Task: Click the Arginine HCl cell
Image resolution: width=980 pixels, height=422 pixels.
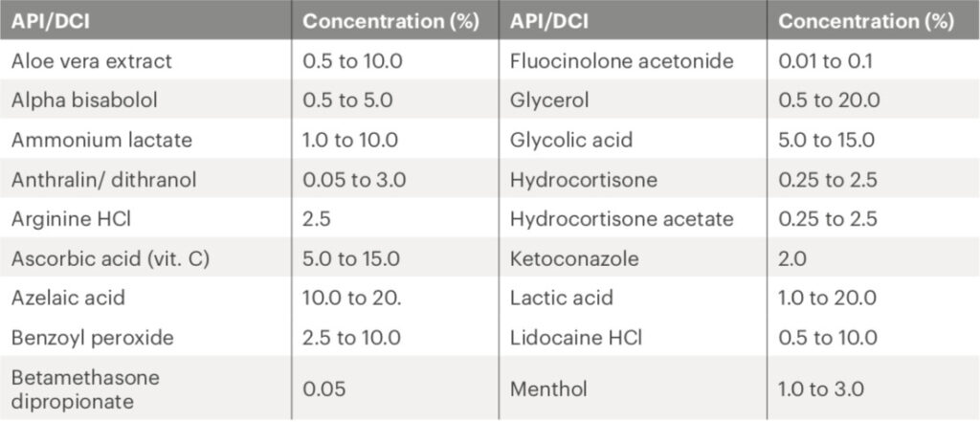Action: pyautogui.click(x=71, y=219)
